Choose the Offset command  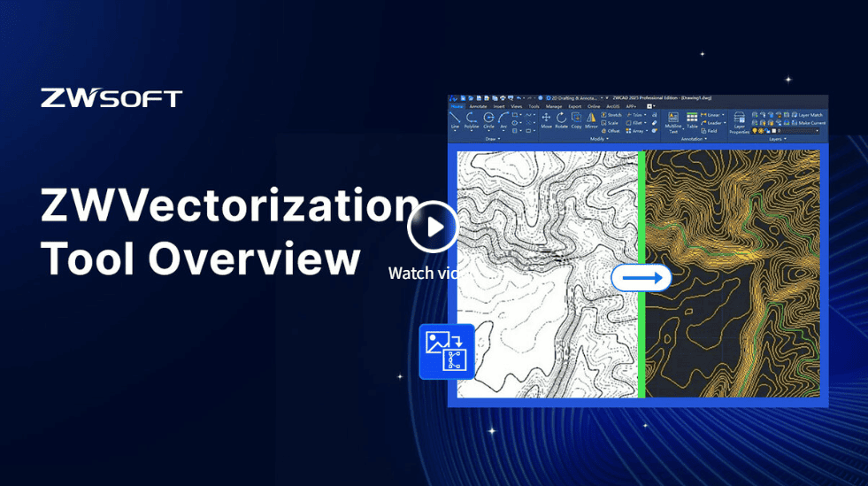[611, 131]
